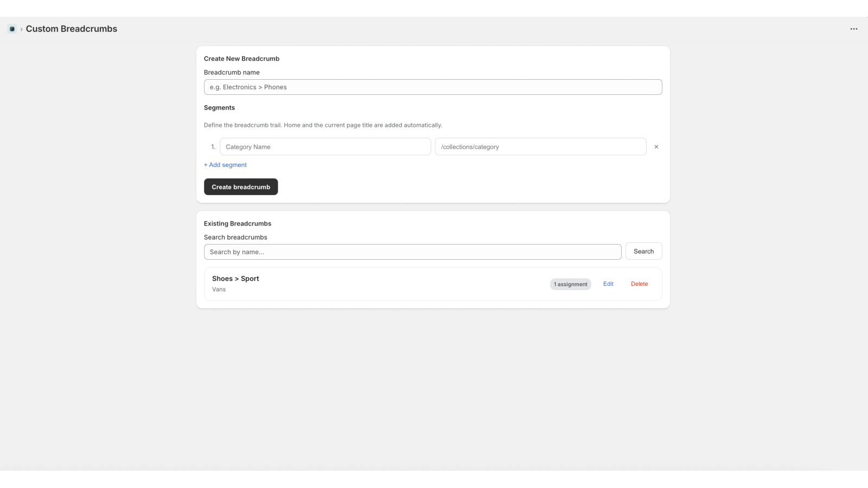Click the chevron separator before Custom Breadcrumbs
This screenshot has width=868, height=488.
[x=21, y=29]
